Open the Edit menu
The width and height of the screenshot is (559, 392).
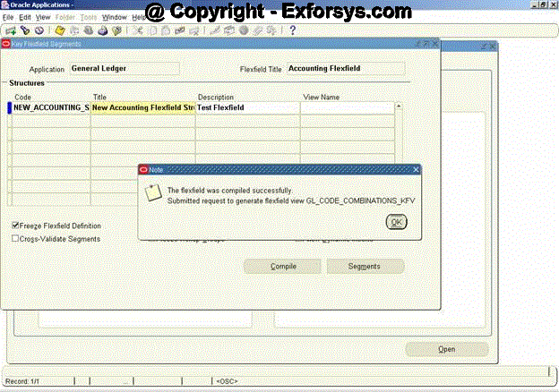tap(25, 17)
